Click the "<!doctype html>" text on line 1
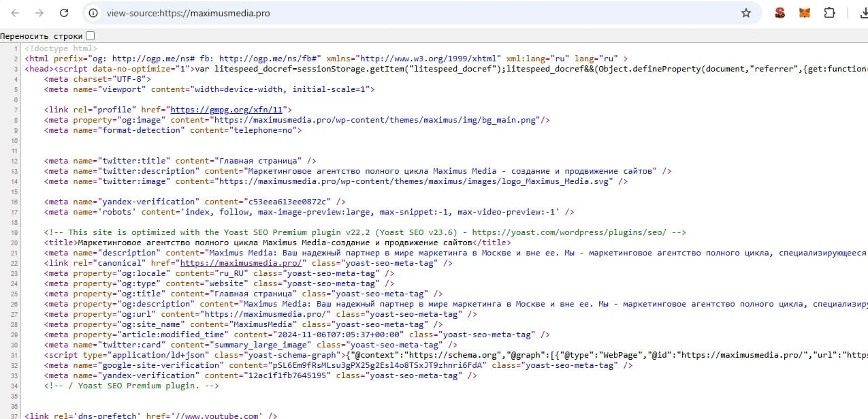This screenshot has width=868, height=419. pos(61,48)
